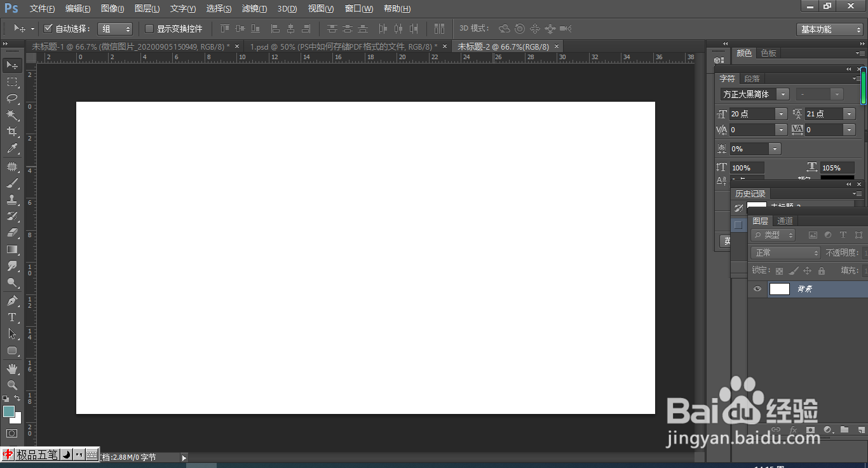Screen dimensions: 868x468
Task: Enable the 显示变换控件 checkbox
Action: click(x=149, y=29)
